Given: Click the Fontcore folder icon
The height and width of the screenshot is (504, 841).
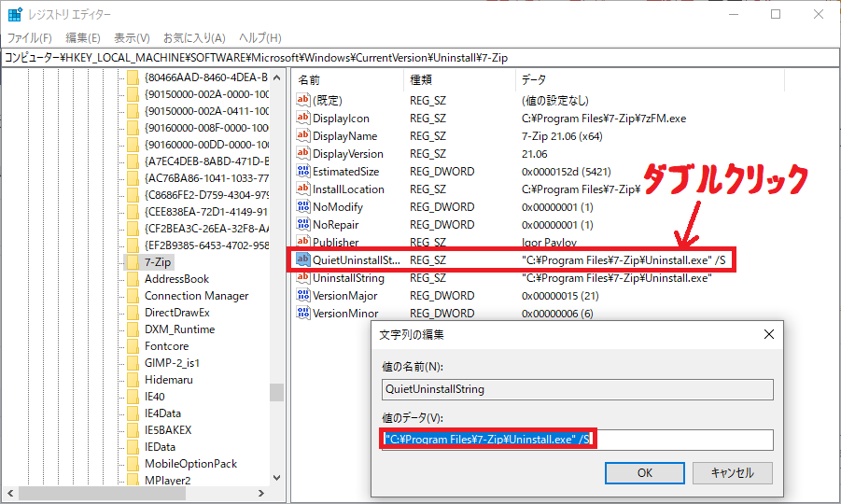Looking at the screenshot, I should [x=133, y=346].
